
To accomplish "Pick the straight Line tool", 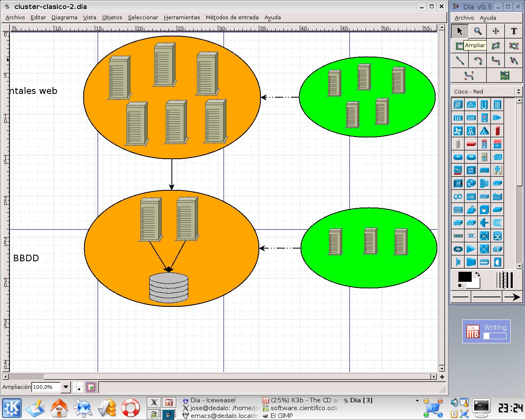I will (x=460, y=61).
